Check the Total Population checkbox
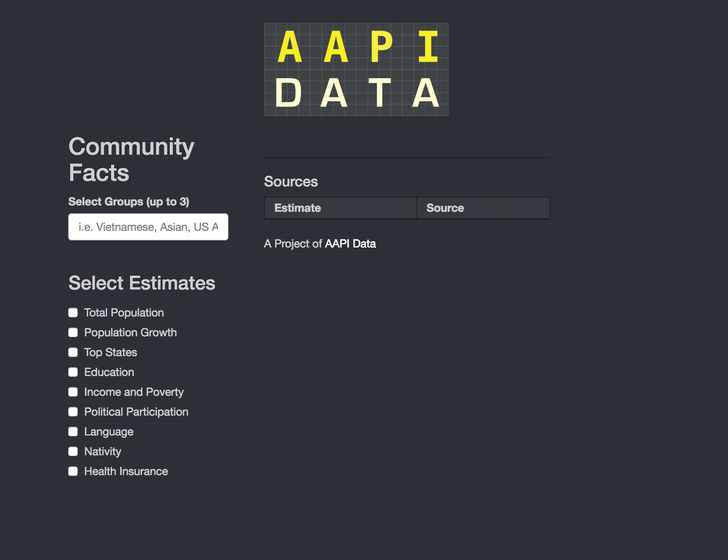 [x=73, y=313]
